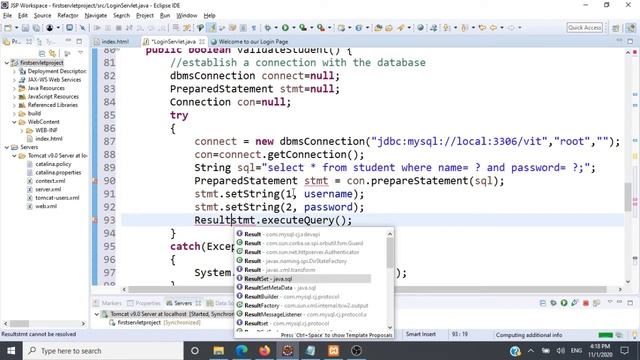
Task: Open the Run button dropdown arrow
Action: 293,28
